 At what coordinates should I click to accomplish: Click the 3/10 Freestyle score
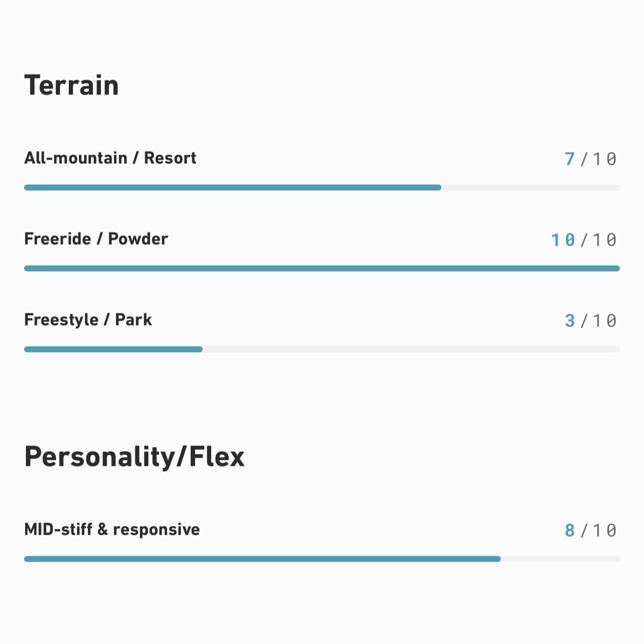[x=591, y=321]
